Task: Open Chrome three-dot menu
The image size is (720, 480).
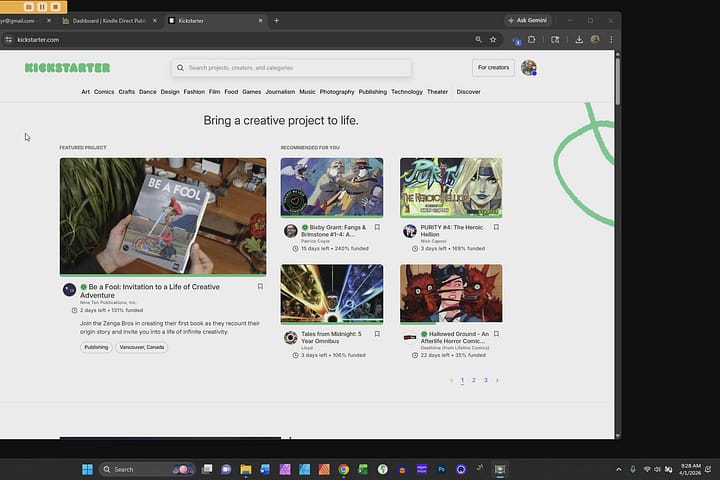Action: tap(611, 40)
